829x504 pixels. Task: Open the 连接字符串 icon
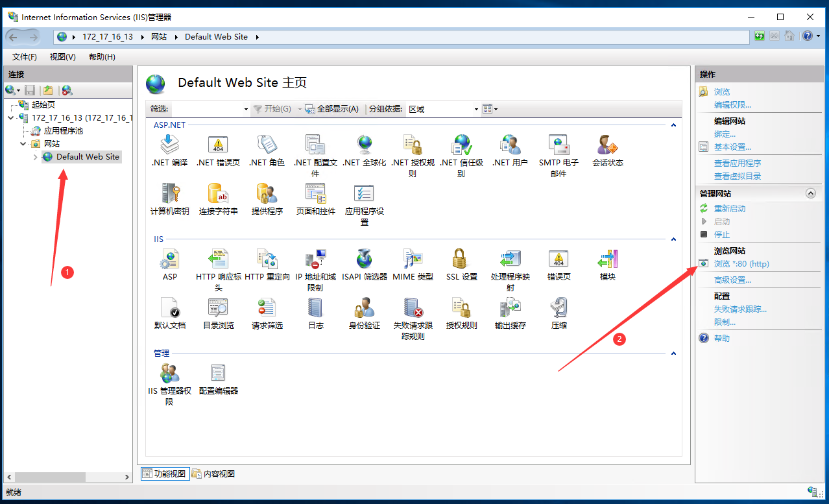[x=219, y=195]
